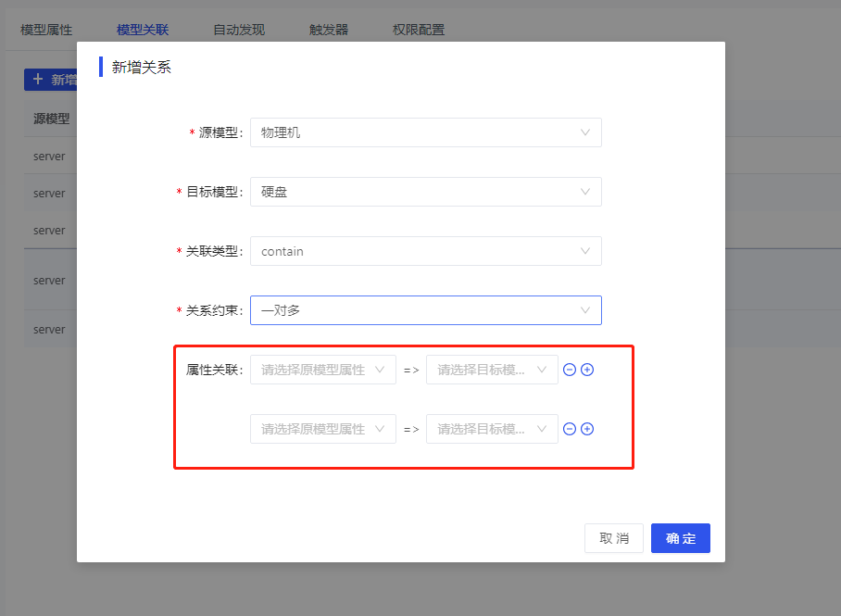The image size is (841, 616).
Task: Click a server row in the background table
Action: click(x=52, y=156)
